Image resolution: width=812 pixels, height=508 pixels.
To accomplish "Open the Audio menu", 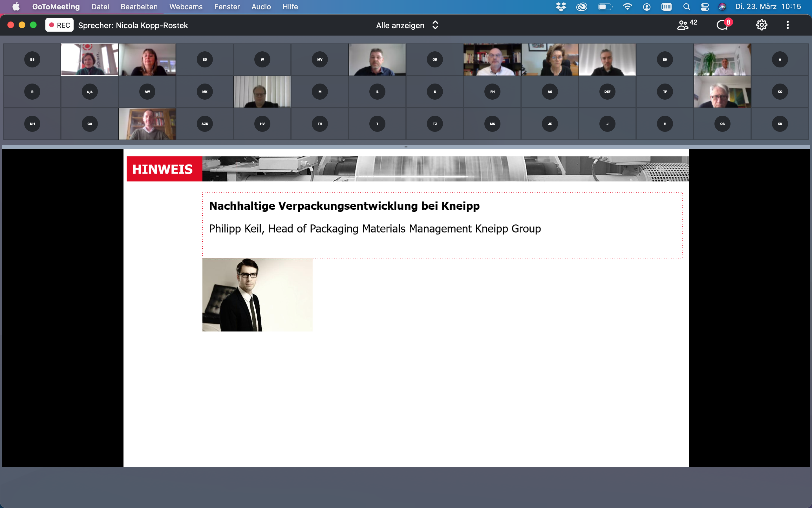I will tap(261, 7).
